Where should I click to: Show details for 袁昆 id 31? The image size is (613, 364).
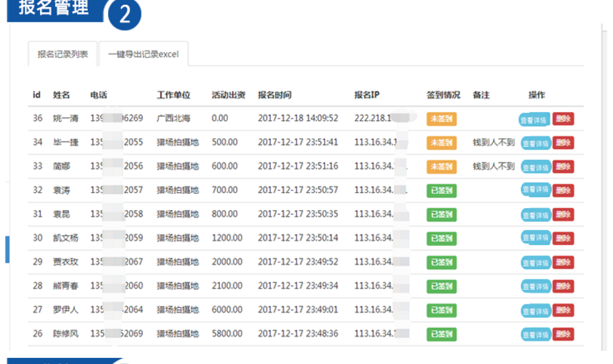[535, 215]
